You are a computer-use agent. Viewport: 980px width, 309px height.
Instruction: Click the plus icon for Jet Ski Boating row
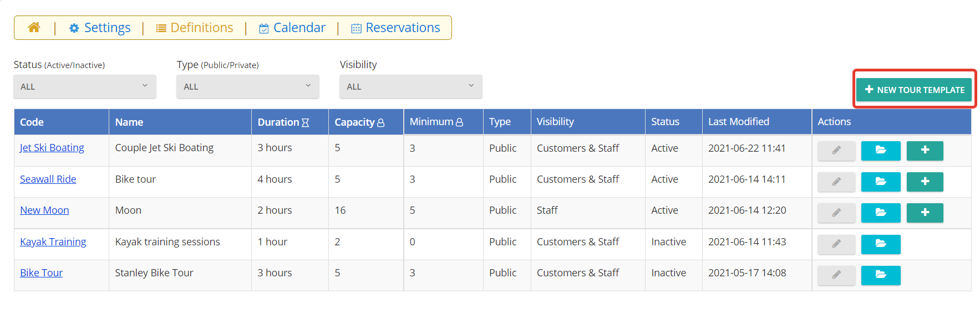925,151
